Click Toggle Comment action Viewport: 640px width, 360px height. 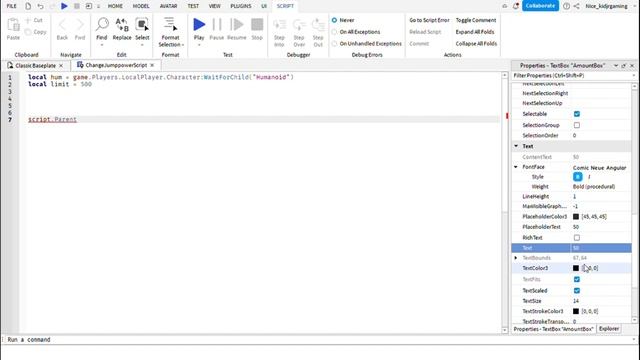(476, 20)
